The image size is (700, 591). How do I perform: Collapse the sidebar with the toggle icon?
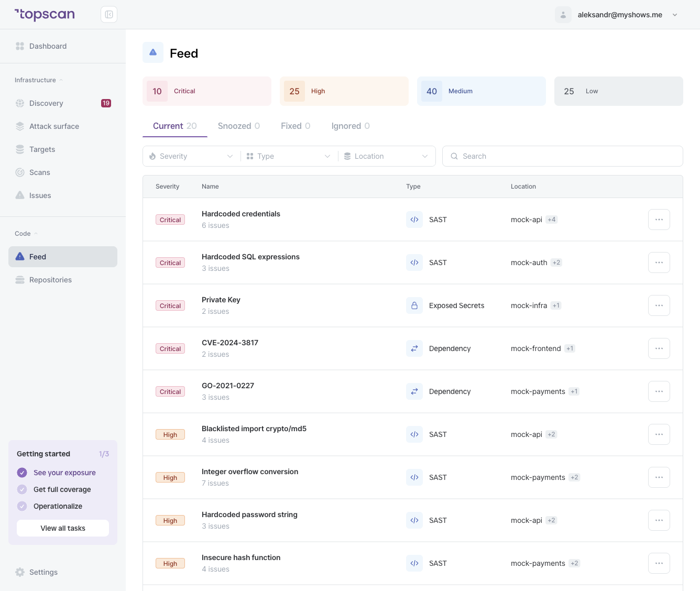(x=109, y=15)
